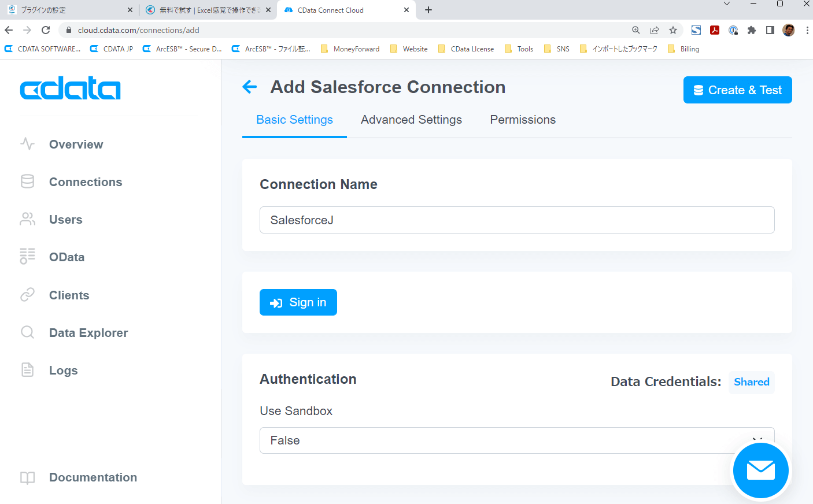Open the Permissions tab

click(523, 120)
